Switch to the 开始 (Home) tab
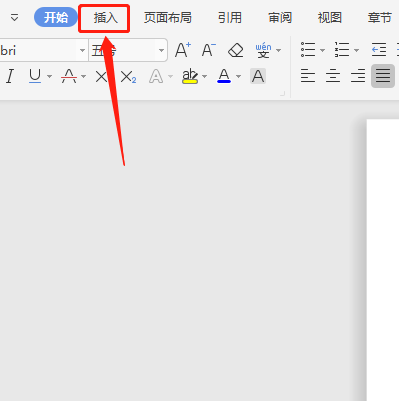 click(x=56, y=18)
